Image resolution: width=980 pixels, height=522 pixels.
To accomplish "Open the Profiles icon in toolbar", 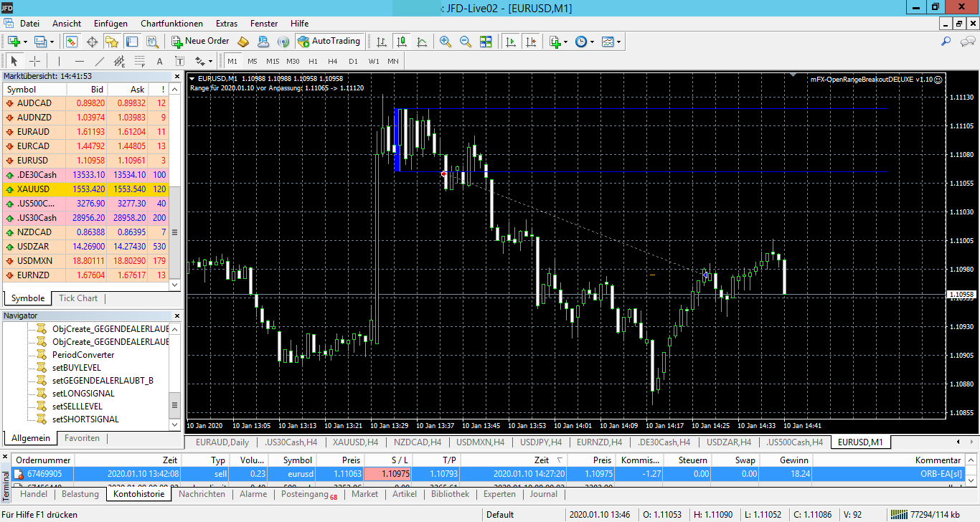I will point(40,42).
